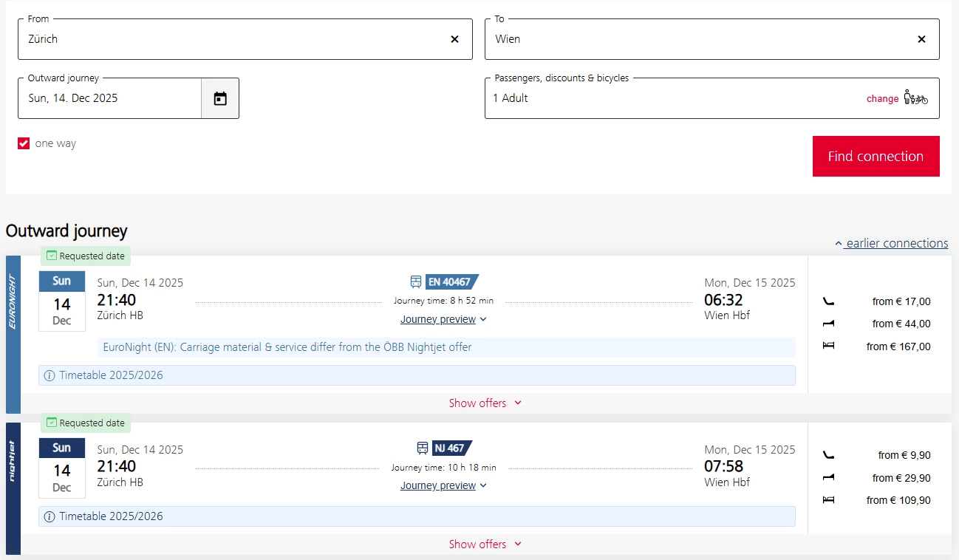Click the Outward journey date field
This screenshot has width=959, height=560.
(109, 98)
